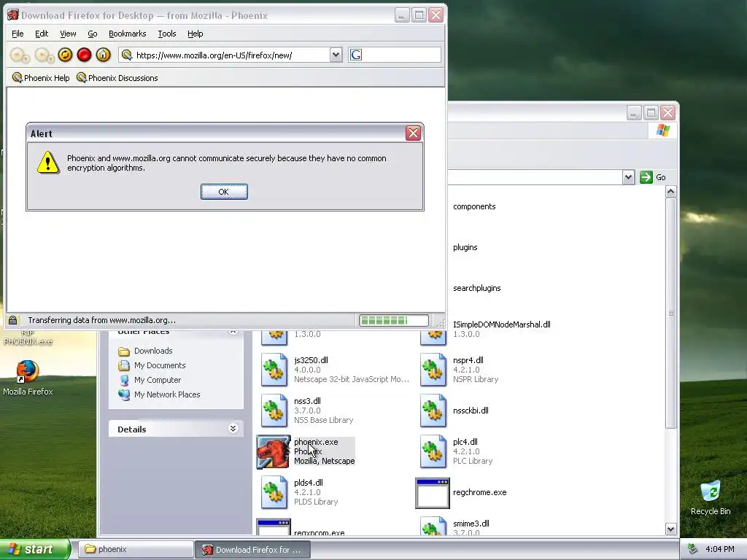Select the regchrome.exe file icon
The image size is (747, 560).
tap(433, 494)
